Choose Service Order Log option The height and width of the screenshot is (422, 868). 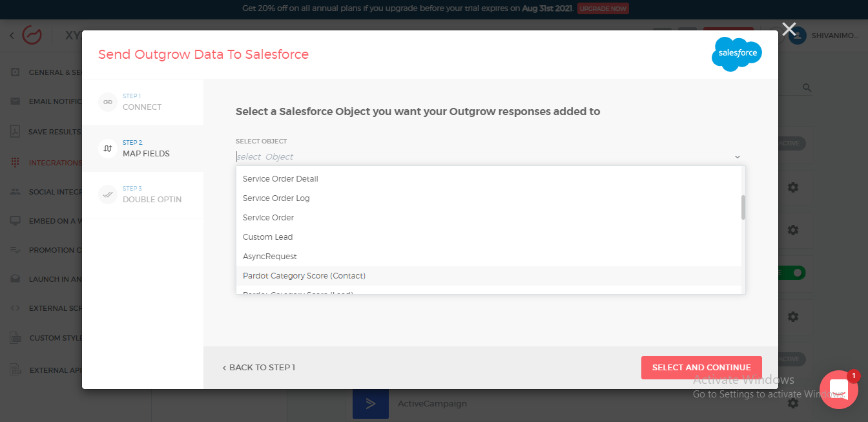tap(489, 198)
